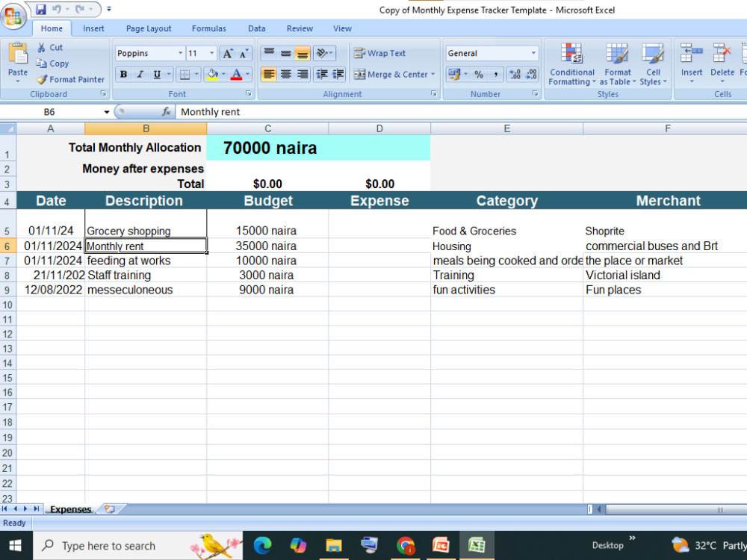Open the General number format dropdown
The width and height of the screenshot is (747, 560).
(x=533, y=53)
